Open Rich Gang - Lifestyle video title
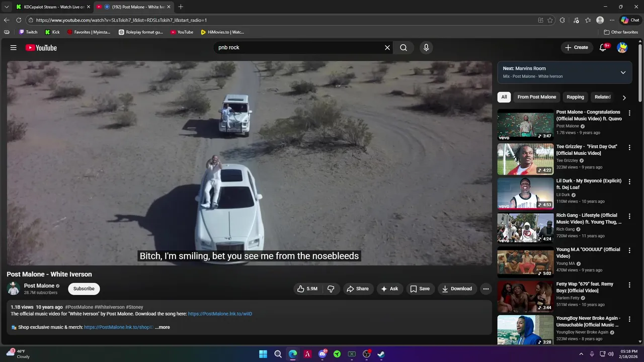Screen dimensions: 644x362 click(589, 219)
